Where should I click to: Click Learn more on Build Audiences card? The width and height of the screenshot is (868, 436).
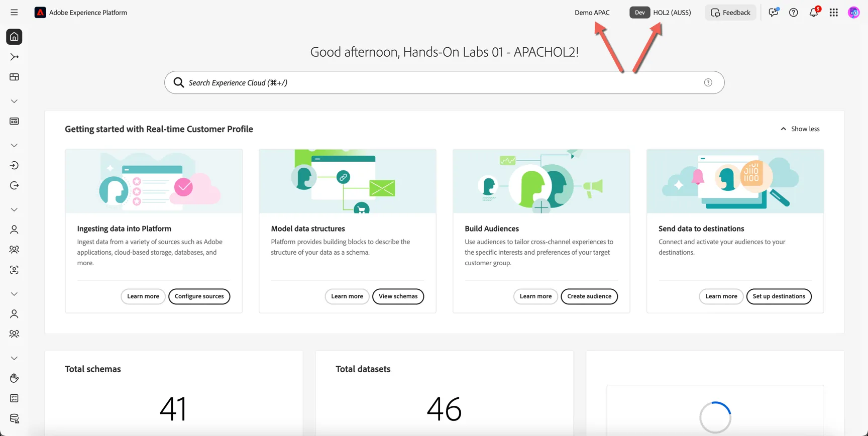[535, 296]
